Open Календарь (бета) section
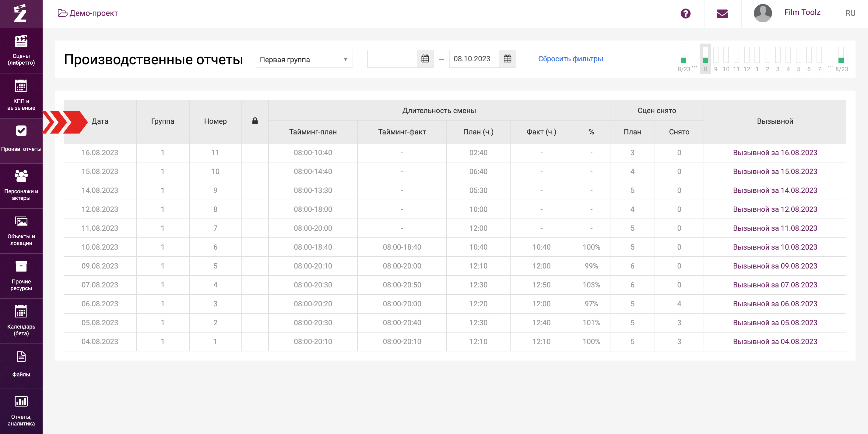Viewport: 868px width, 434px height. pos(21,321)
